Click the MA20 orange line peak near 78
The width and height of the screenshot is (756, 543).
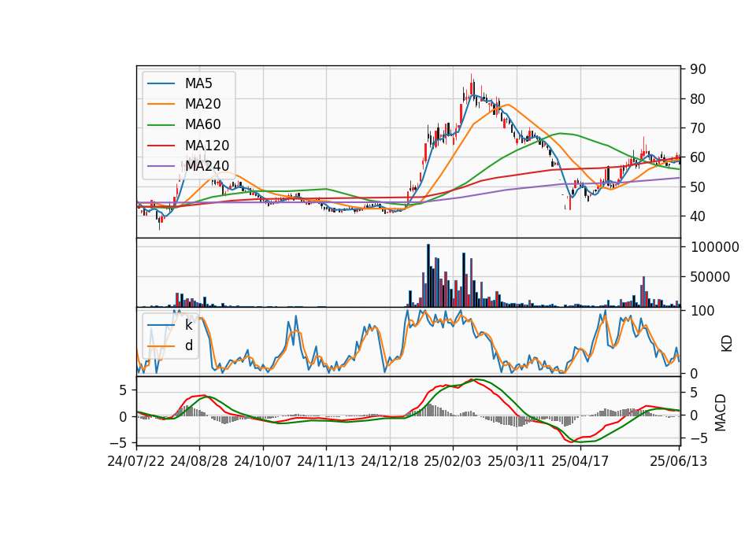508,105
